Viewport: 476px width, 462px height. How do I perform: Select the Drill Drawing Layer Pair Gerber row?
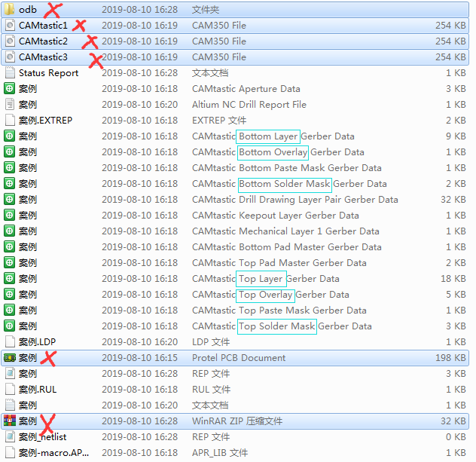click(x=294, y=200)
